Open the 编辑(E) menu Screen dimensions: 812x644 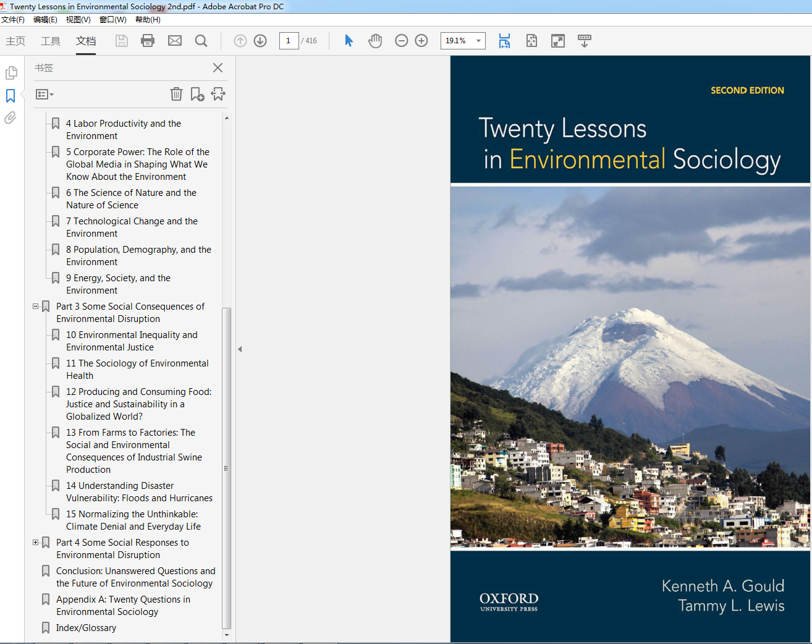tap(45, 20)
